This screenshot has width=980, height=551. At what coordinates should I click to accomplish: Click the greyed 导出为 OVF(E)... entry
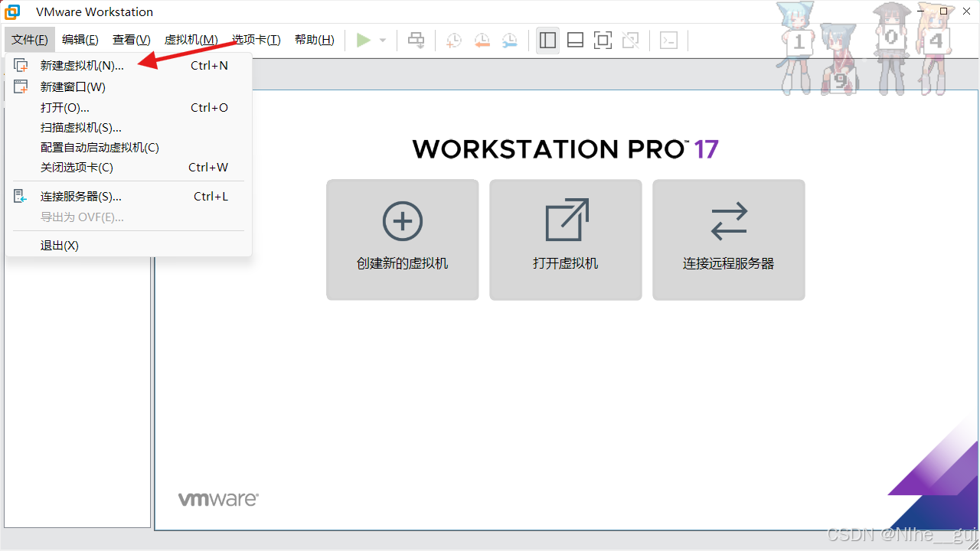[x=128, y=217]
